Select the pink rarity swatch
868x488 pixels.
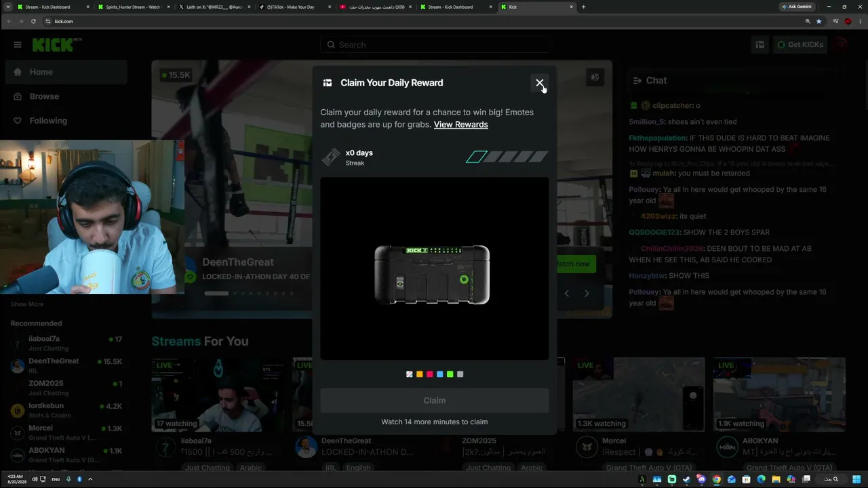coord(430,374)
